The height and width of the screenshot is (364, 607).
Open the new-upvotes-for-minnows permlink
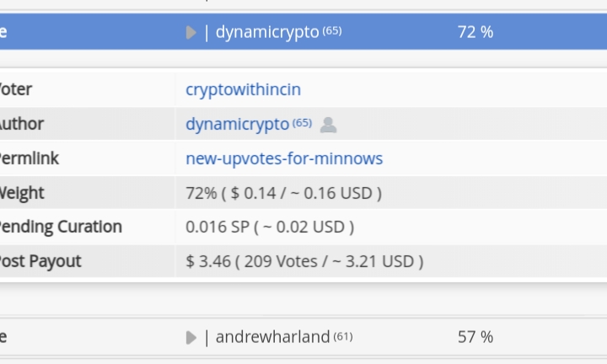click(284, 158)
